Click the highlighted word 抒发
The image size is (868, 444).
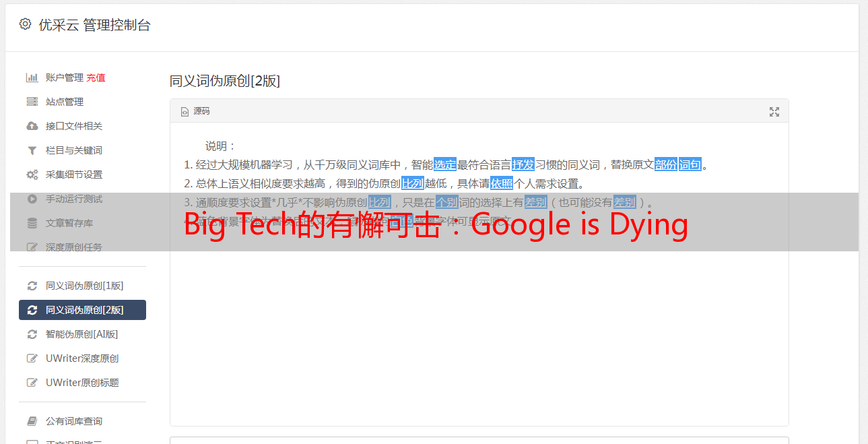coord(523,164)
